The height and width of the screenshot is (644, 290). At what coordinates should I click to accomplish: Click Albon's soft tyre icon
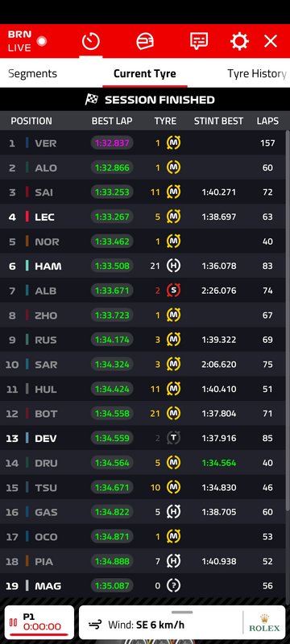(173, 291)
